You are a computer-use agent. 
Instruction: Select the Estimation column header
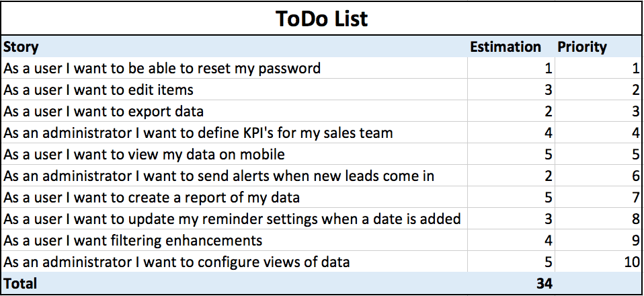[505, 47]
